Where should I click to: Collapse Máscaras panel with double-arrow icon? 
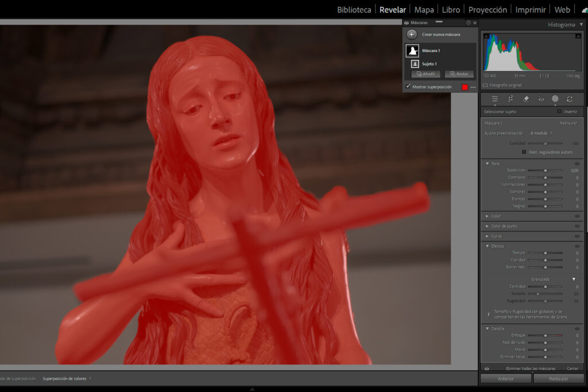tap(475, 23)
